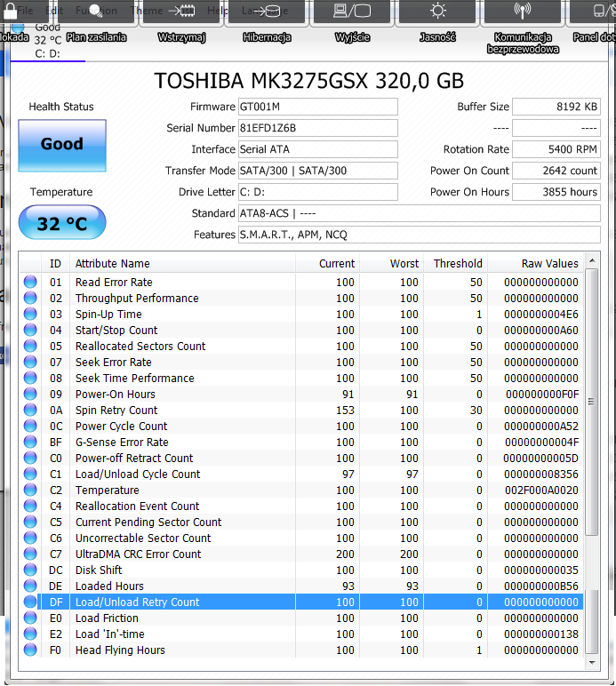This screenshot has height=686, width=616.
Task: Click status circle for Seek Error Rate
Action: point(30,362)
